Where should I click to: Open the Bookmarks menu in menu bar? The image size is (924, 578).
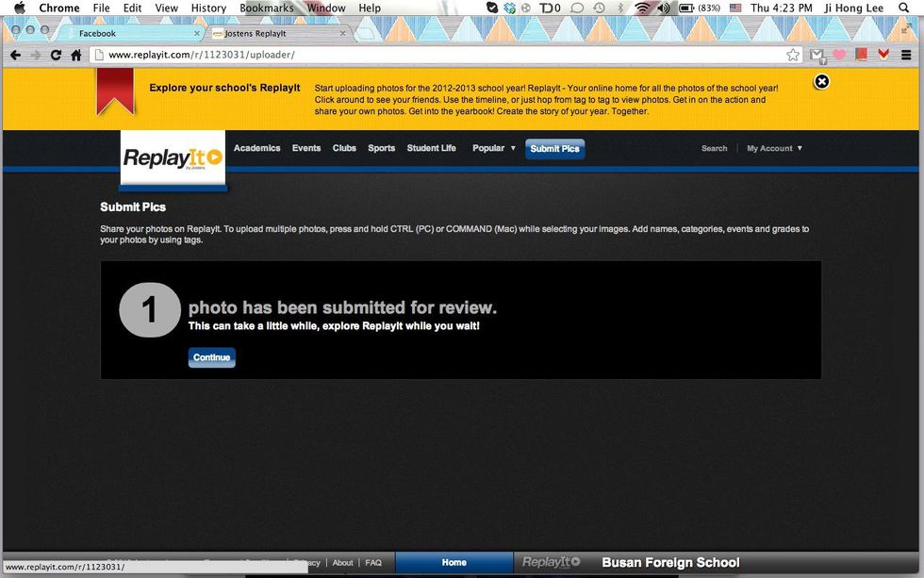267,8
